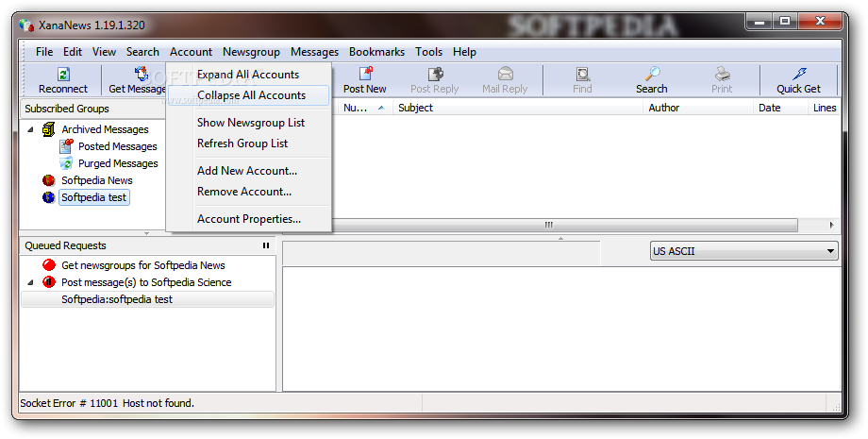Open the Account menu
Viewport: 868px width, 439px height.
coord(191,52)
